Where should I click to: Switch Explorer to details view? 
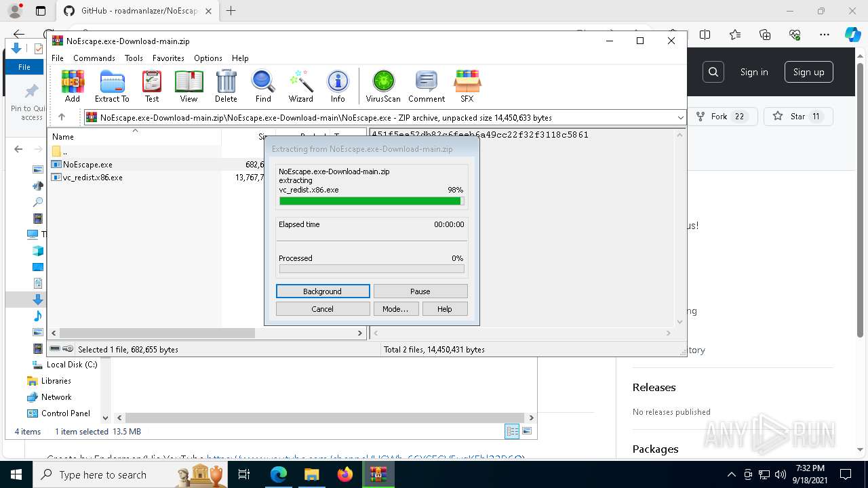coord(512,431)
